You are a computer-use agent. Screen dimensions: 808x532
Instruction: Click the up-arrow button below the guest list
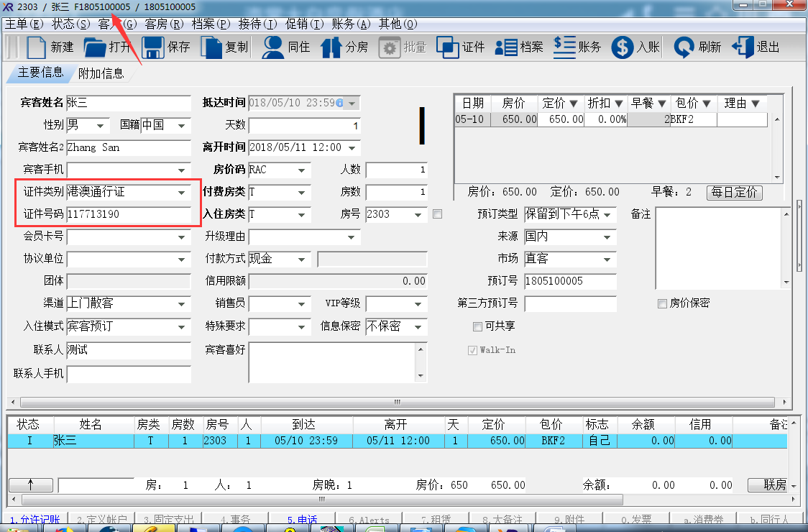[31, 485]
